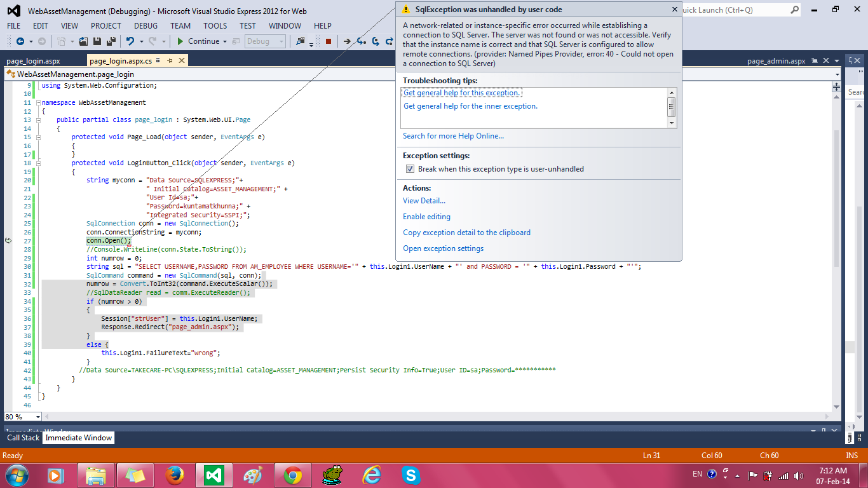Image resolution: width=868 pixels, height=488 pixels.
Task: Open the Debug configuration dropdown
Action: click(265, 41)
